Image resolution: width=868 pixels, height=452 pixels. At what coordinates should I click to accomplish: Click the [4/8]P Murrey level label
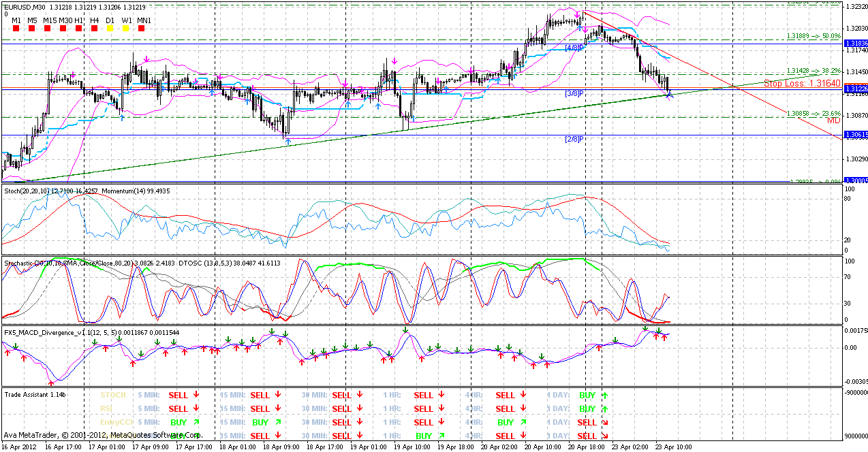[x=574, y=48]
